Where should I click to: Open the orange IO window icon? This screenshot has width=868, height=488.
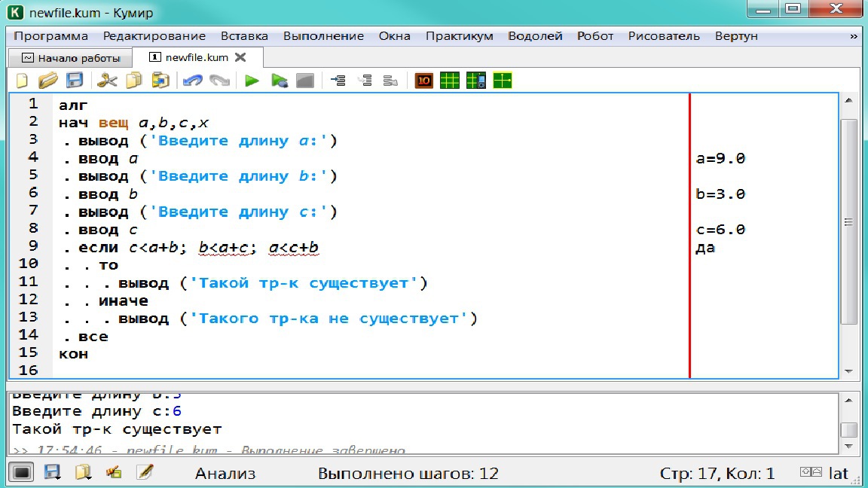(x=423, y=81)
